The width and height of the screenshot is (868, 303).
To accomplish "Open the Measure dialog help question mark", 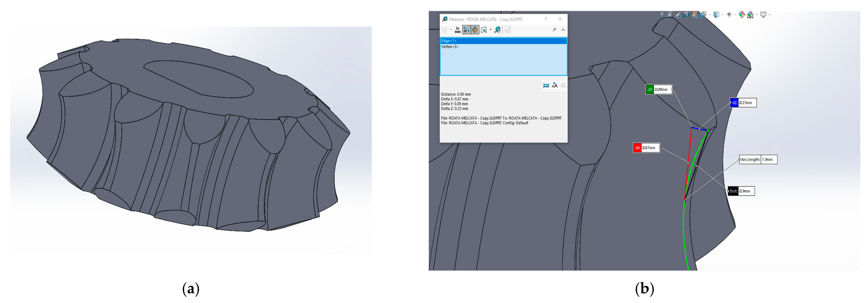I will coord(546,19).
